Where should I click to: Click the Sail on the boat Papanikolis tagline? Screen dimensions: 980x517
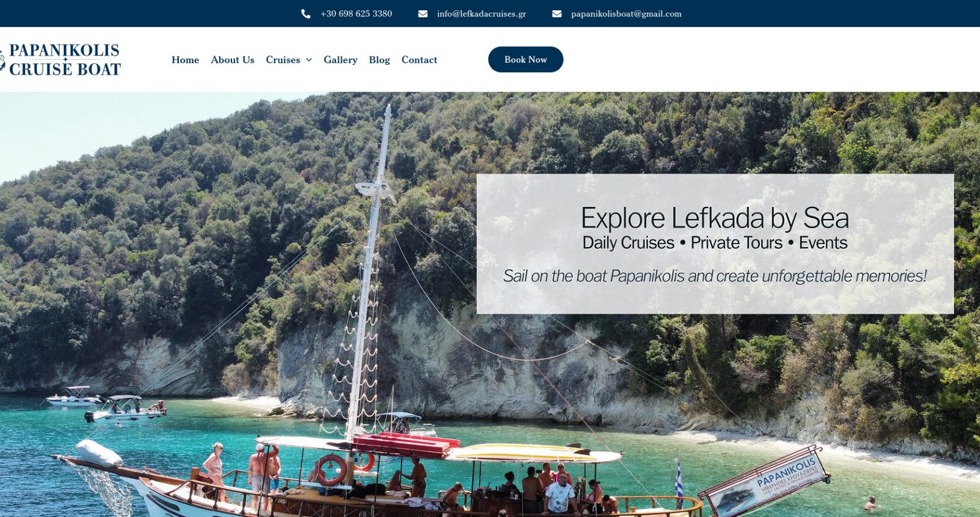click(x=715, y=276)
